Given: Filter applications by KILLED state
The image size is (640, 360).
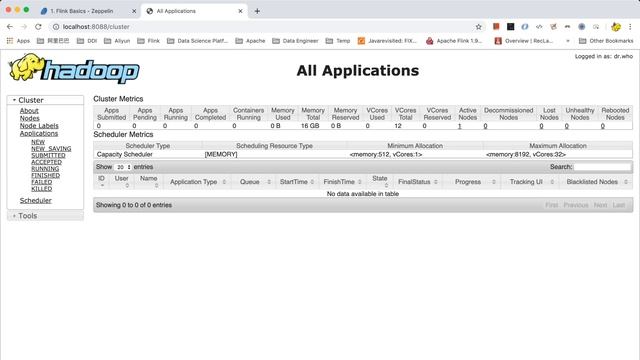Looking at the screenshot, I should pos(42,189).
